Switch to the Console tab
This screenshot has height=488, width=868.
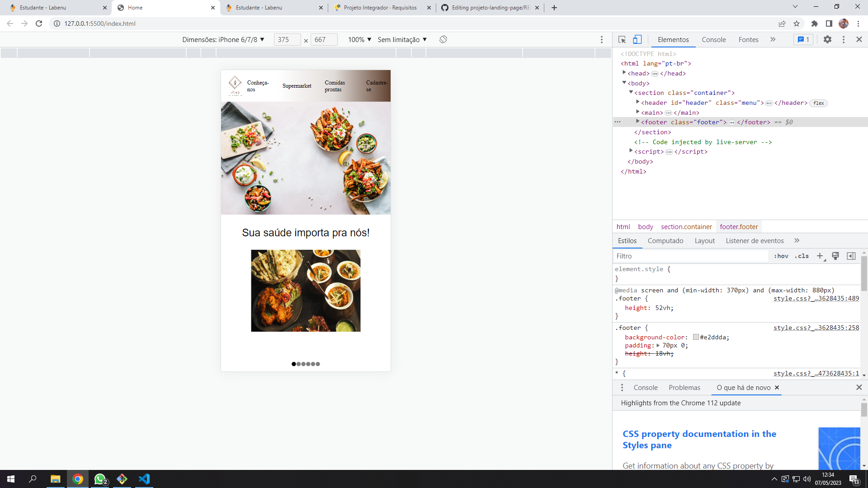pyautogui.click(x=713, y=40)
